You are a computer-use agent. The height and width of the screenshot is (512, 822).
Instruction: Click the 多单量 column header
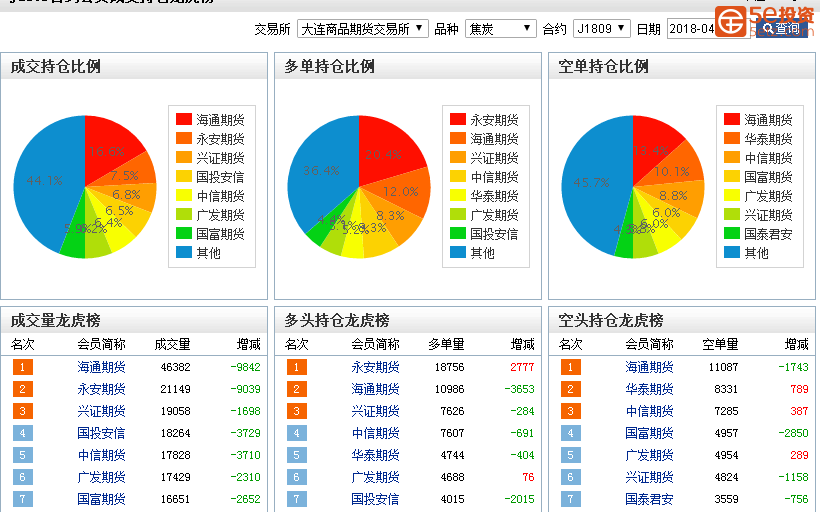coord(447,344)
